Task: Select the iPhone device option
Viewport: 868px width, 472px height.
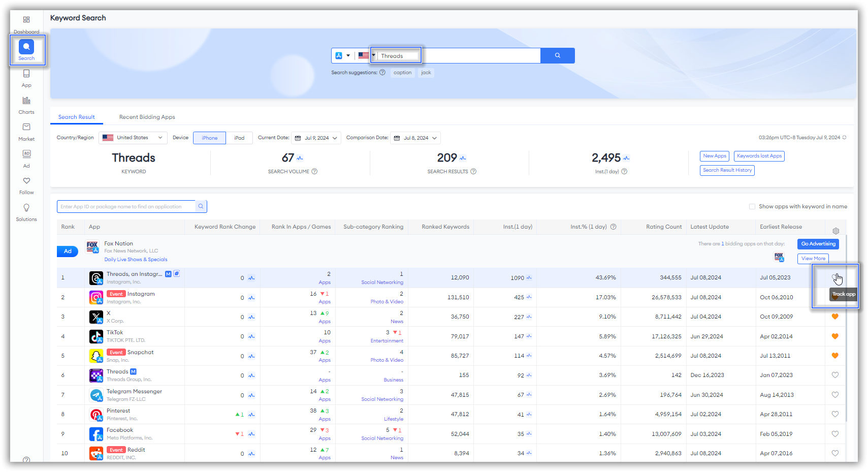Action: [x=209, y=138]
